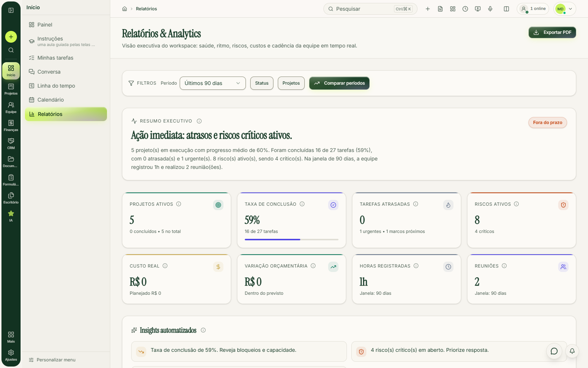Open Ajustes settings gear
Viewport: 588px width, 368px height.
tap(11, 355)
